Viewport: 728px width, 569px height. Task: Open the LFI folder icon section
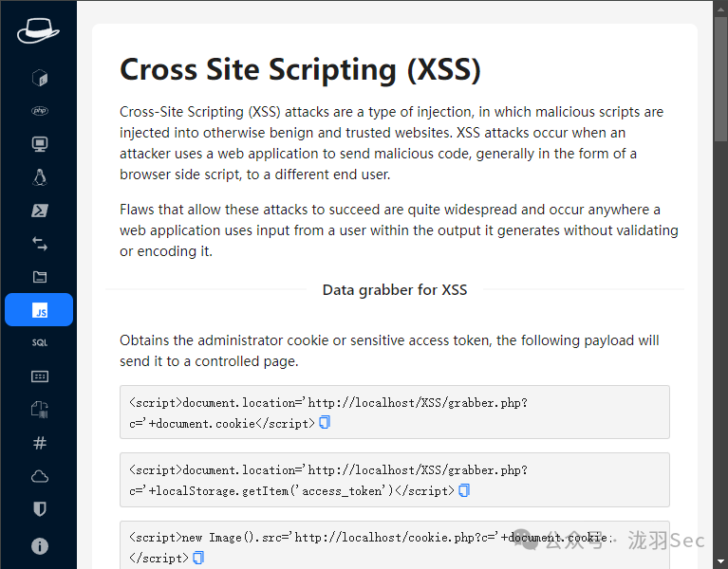coord(40,277)
